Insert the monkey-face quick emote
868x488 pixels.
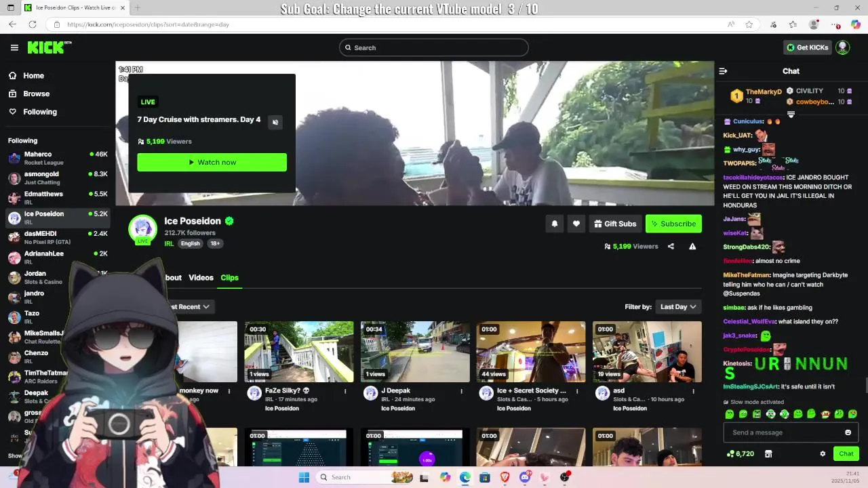825,414
